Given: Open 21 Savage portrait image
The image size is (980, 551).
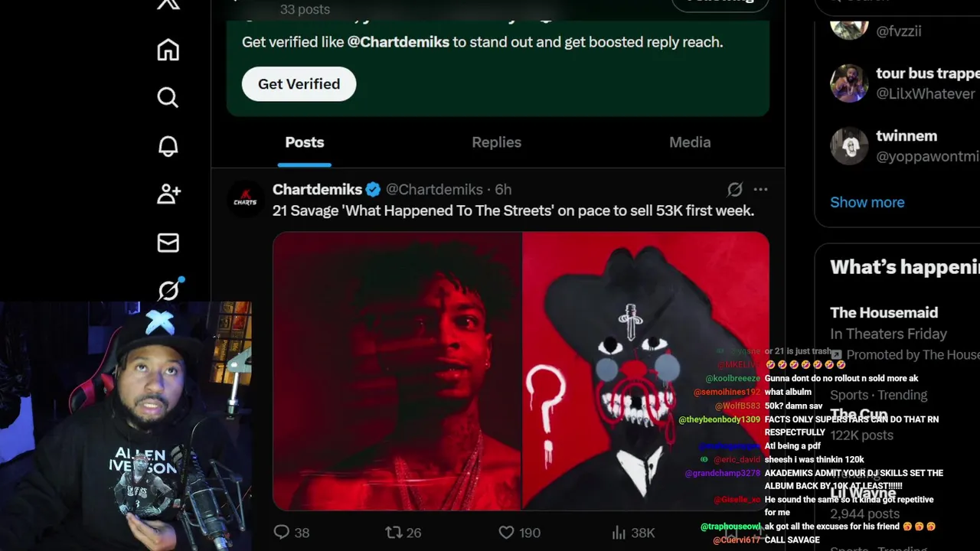Looking at the screenshot, I should (x=397, y=371).
